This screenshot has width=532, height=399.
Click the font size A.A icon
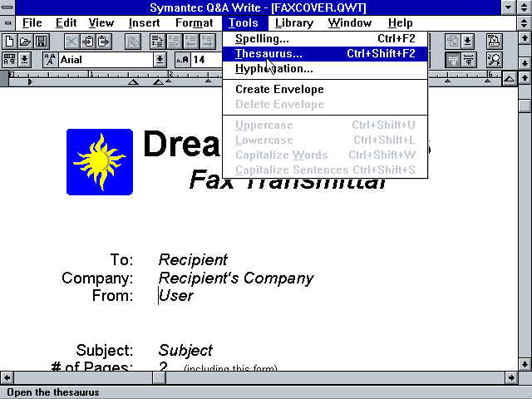(x=183, y=60)
